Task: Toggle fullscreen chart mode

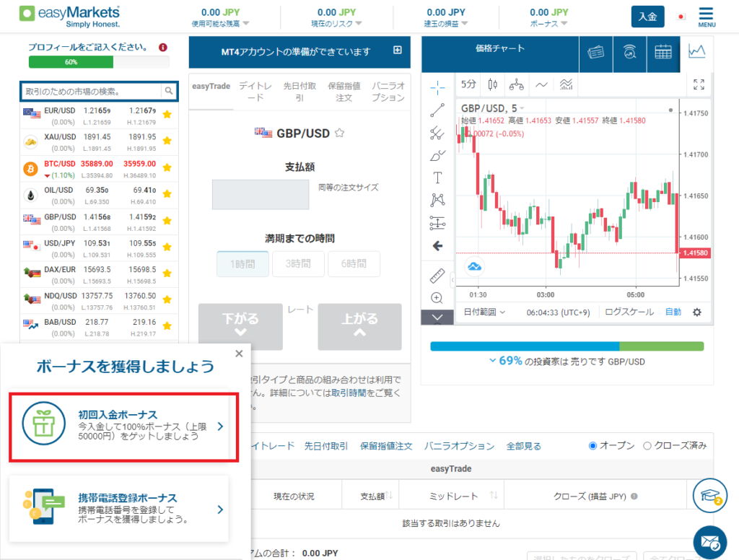Action: (699, 84)
